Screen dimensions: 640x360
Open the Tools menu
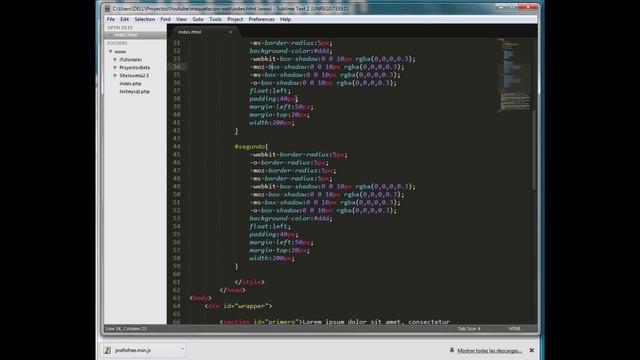(x=215, y=19)
